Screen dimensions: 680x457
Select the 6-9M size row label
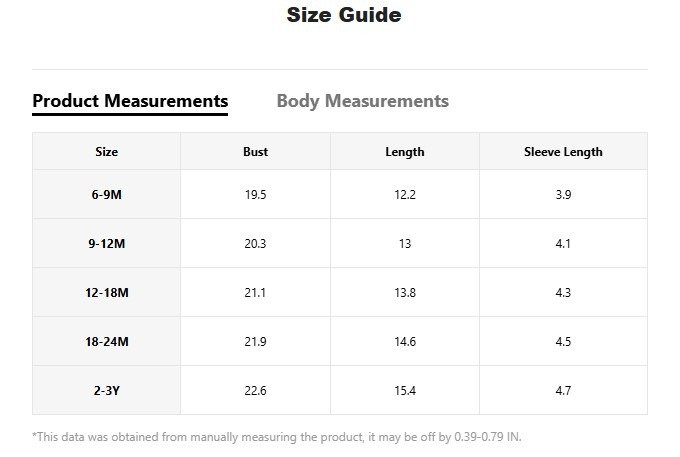point(106,195)
